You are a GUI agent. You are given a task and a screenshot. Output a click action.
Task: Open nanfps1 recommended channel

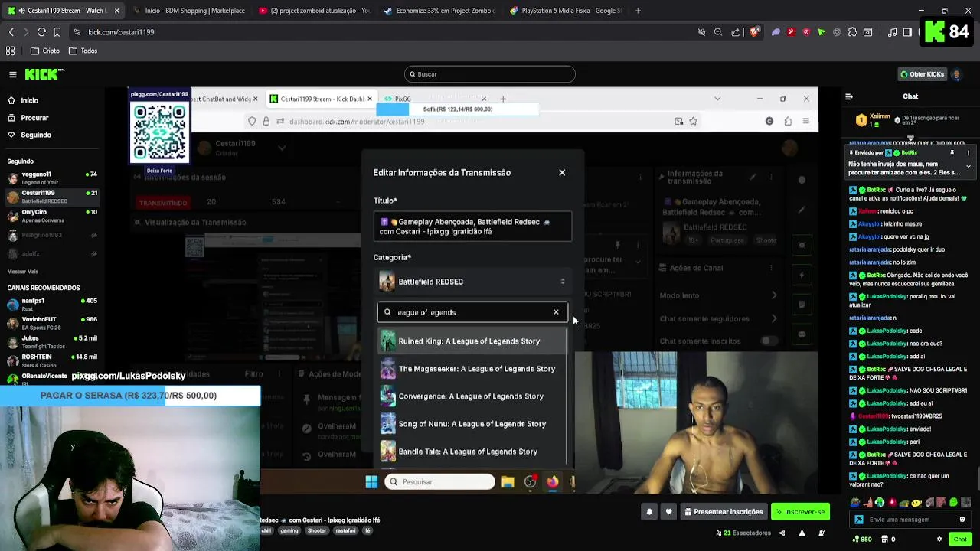(x=52, y=304)
